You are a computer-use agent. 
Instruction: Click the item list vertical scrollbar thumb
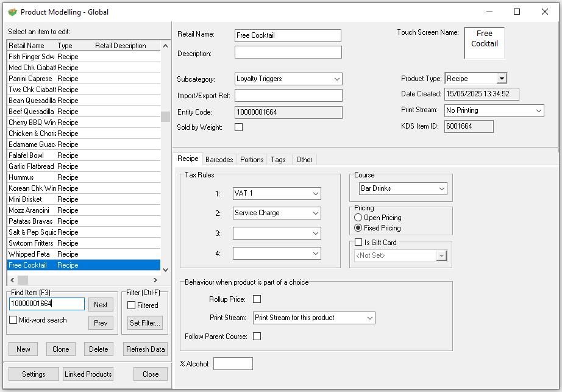(165, 117)
